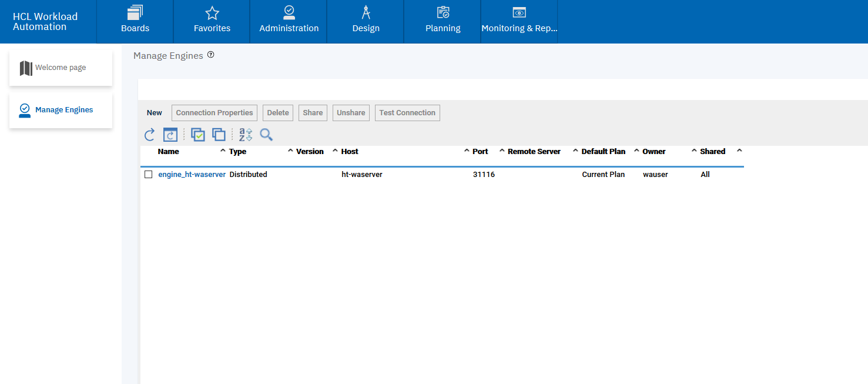
Task: Sort by the Host column arrow
Action: tap(467, 151)
